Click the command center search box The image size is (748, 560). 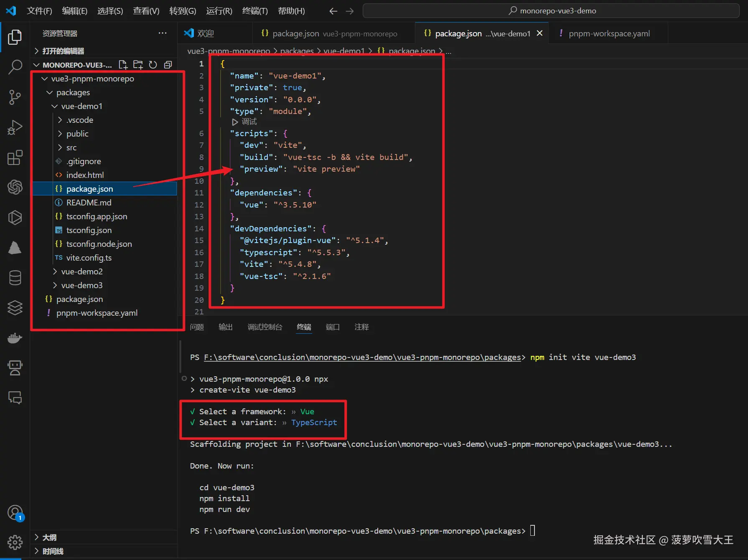pos(551,11)
